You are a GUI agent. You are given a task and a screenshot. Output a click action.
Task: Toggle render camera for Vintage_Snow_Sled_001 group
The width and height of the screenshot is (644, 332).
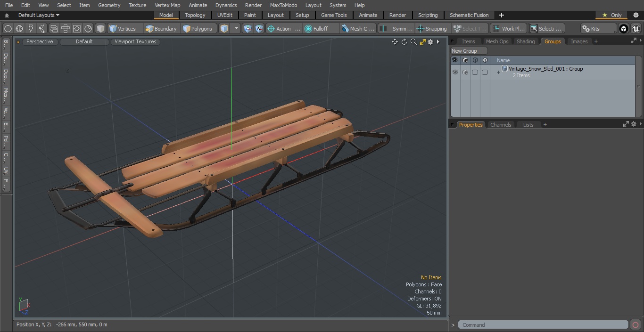tap(465, 72)
